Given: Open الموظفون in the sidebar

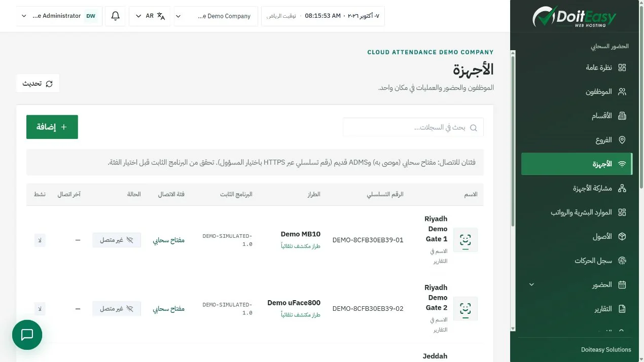Looking at the screenshot, I should point(577,92).
